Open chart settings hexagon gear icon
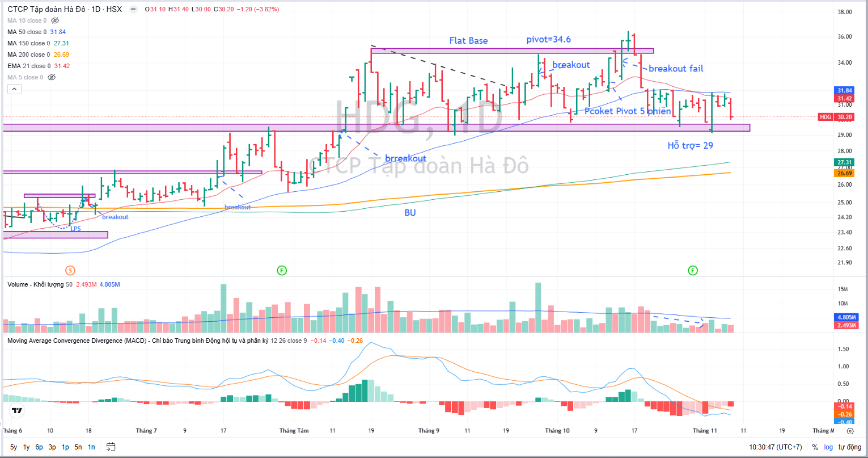Screen dimensions: 868x458 [x=850, y=431]
